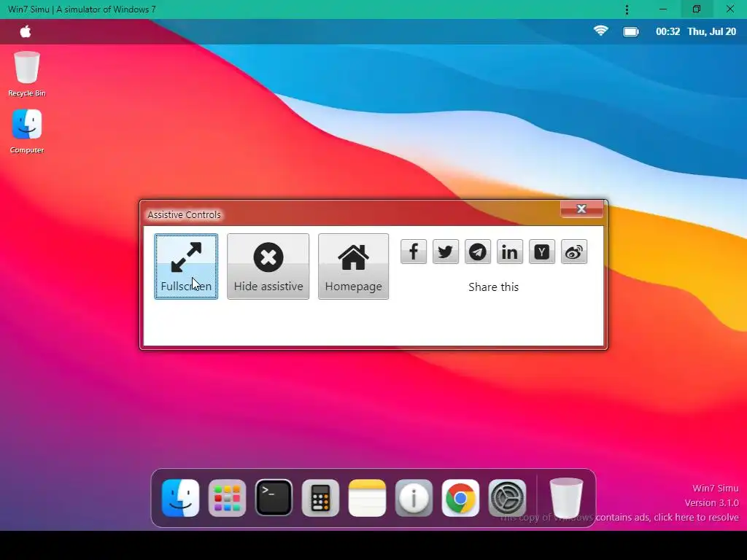The image size is (747, 560).
Task: Open the Homepage button
Action: [x=353, y=266]
